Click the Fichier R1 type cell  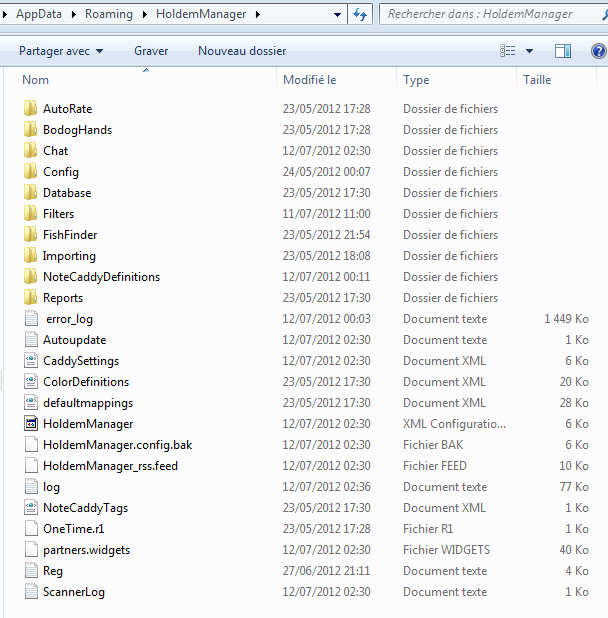[428, 529]
